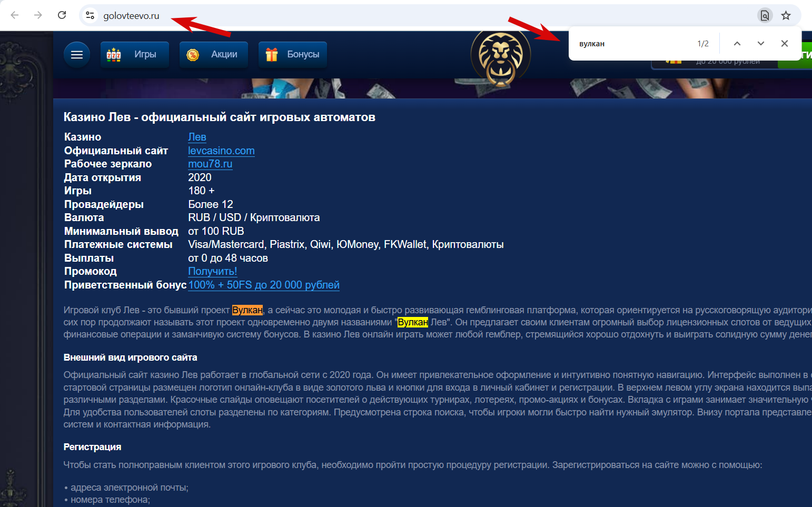Open the Акции section

click(x=214, y=55)
